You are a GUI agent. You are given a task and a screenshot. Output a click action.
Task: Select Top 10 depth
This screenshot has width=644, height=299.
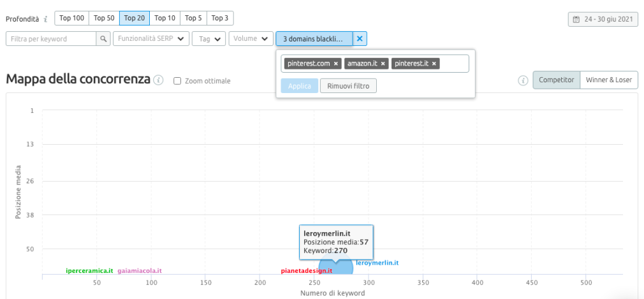[165, 18]
